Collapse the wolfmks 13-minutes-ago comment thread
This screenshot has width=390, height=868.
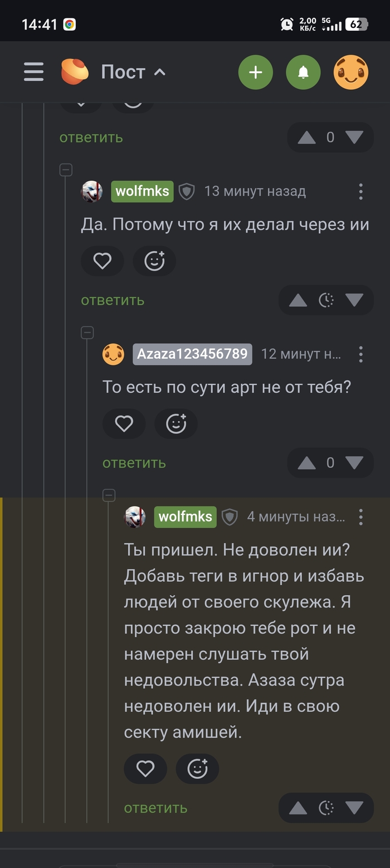(66, 170)
